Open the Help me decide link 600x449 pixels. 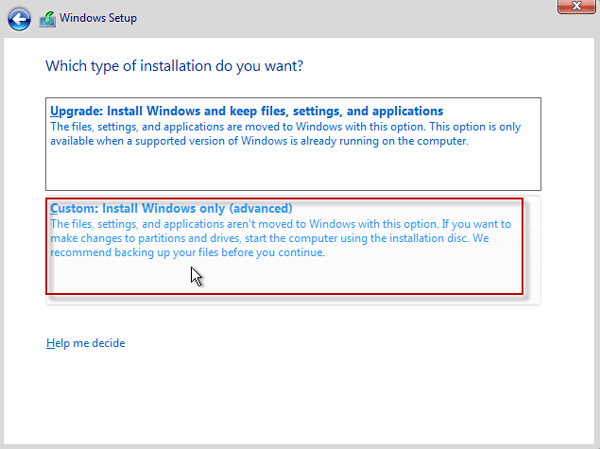86,343
